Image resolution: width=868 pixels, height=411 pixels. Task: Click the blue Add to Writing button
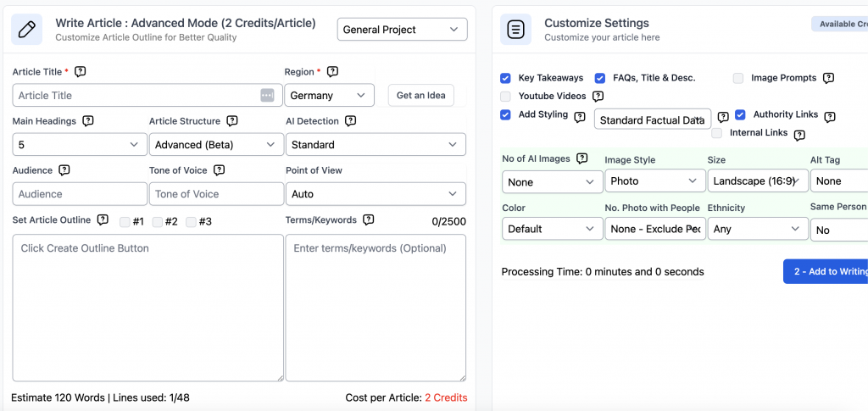[x=826, y=271]
